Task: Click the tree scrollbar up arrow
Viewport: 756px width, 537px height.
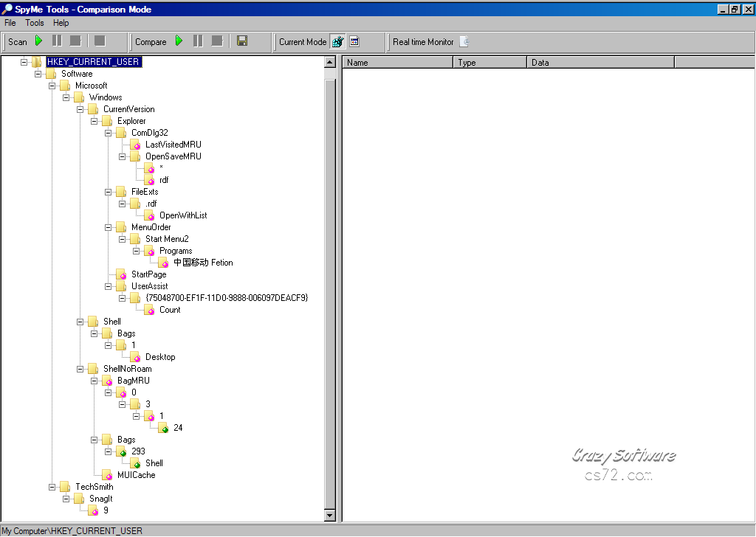Action: [x=330, y=62]
